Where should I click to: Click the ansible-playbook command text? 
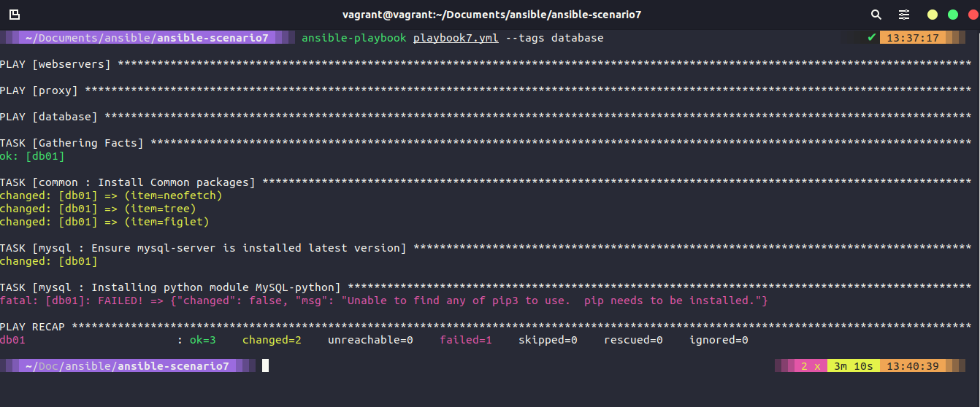point(354,38)
